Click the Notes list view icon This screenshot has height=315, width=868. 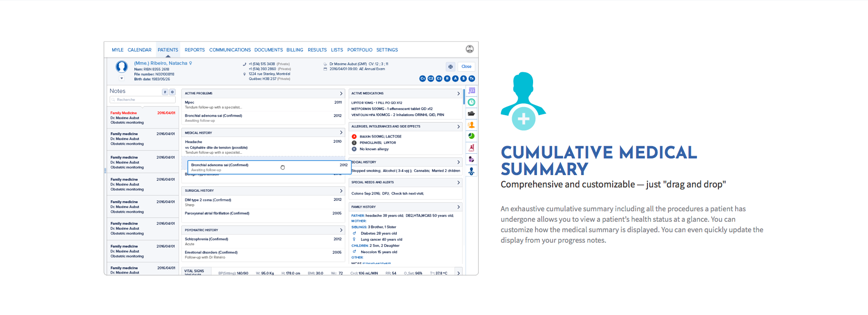tap(165, 92)
